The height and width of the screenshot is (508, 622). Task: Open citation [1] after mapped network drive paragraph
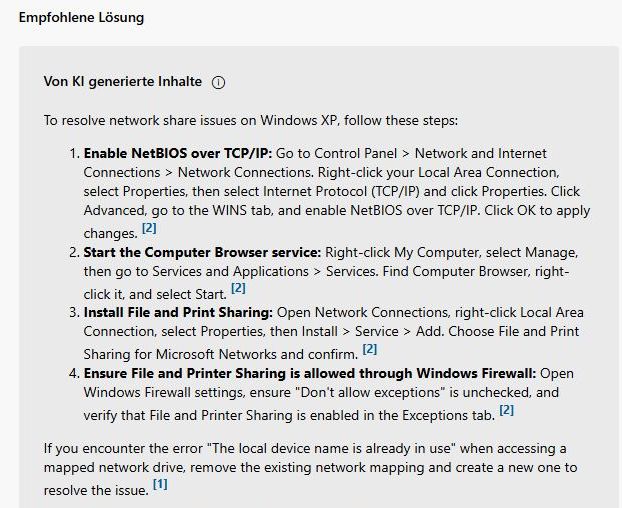160,484
